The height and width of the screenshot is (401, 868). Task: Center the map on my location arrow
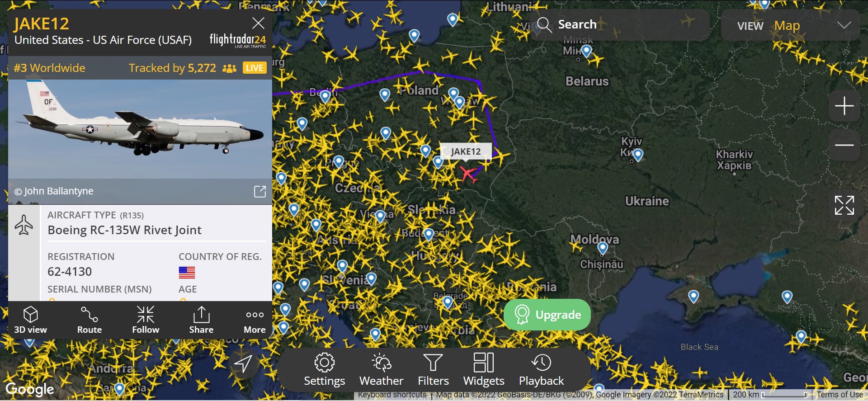243,363
